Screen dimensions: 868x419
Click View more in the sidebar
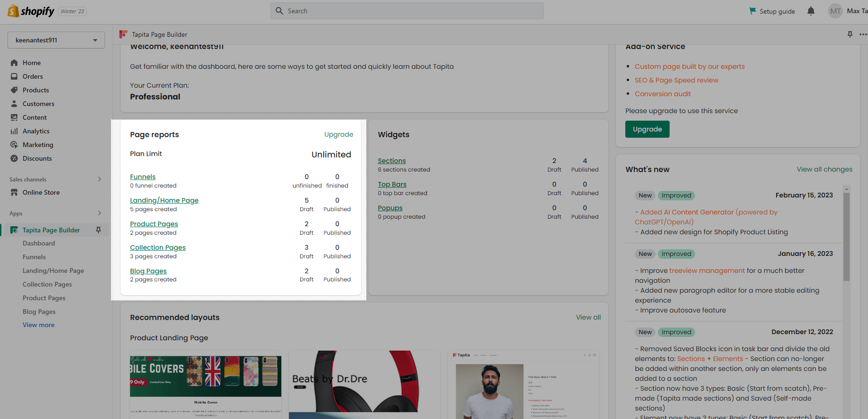pyautogui.click(x=39, y=325)
